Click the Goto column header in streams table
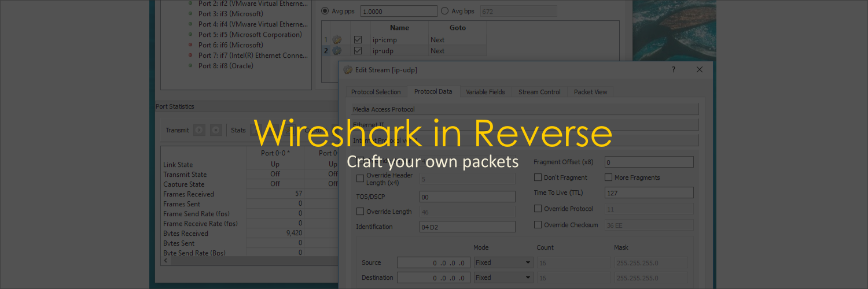 pos(457,28)
